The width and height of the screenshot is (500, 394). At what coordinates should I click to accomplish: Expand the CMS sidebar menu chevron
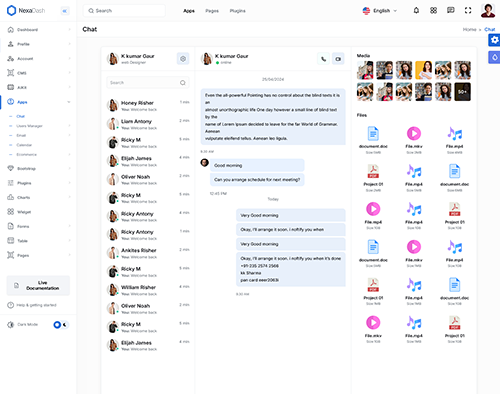pos(69,73)
